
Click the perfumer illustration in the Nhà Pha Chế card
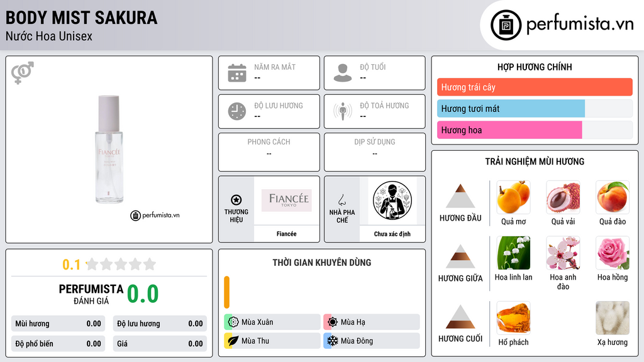392,200
